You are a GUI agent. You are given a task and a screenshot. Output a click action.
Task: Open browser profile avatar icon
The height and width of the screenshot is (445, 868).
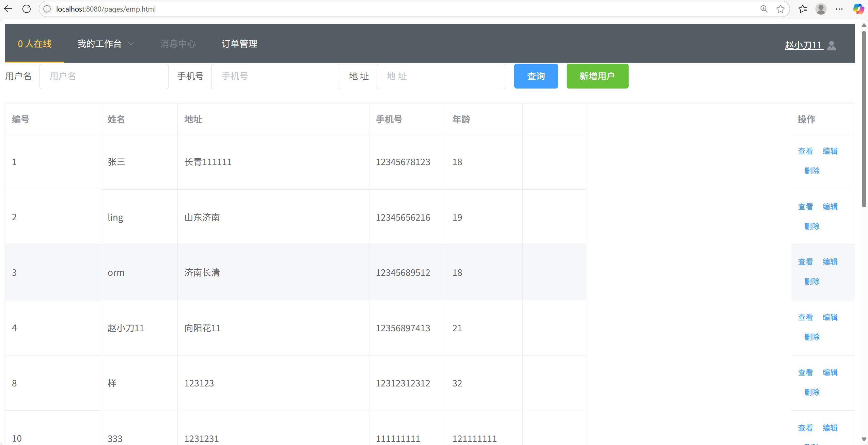821,9
